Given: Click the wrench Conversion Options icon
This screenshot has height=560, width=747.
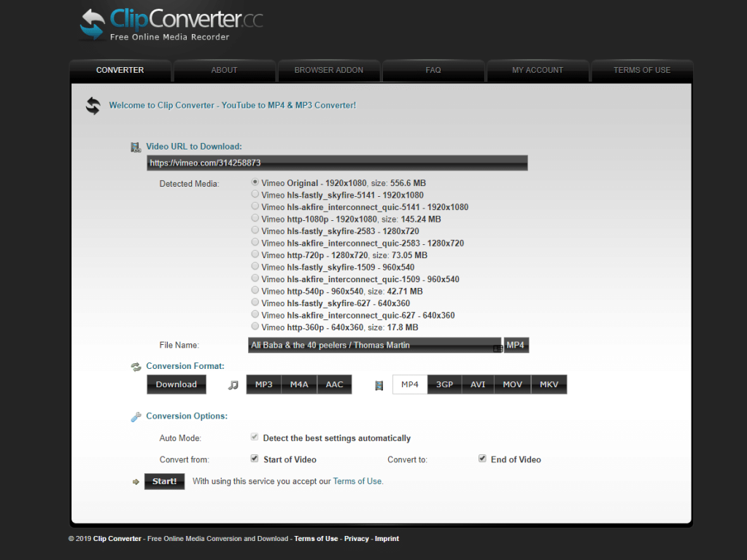Looking at the screenshot, I should pos(136,416).
